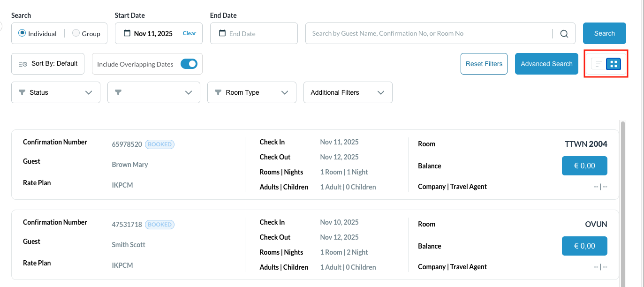Switch to grid card view icon

[x=614, y=64]
